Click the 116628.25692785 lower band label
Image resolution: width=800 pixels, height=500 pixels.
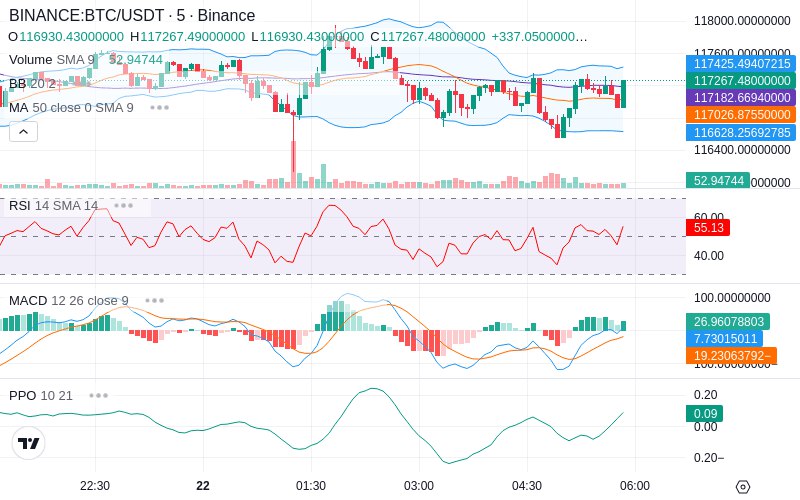point(741,133)
